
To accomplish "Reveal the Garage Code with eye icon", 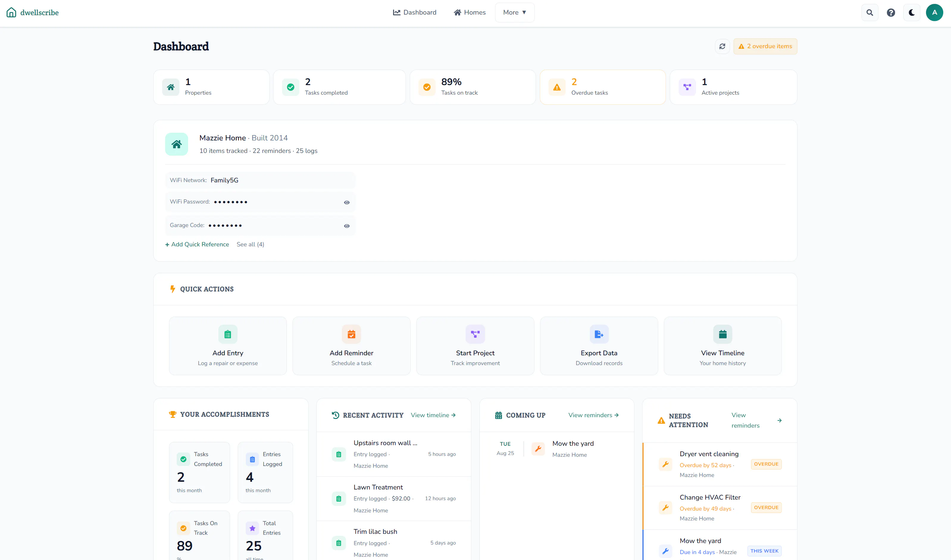I will click(x=347, y=226).
